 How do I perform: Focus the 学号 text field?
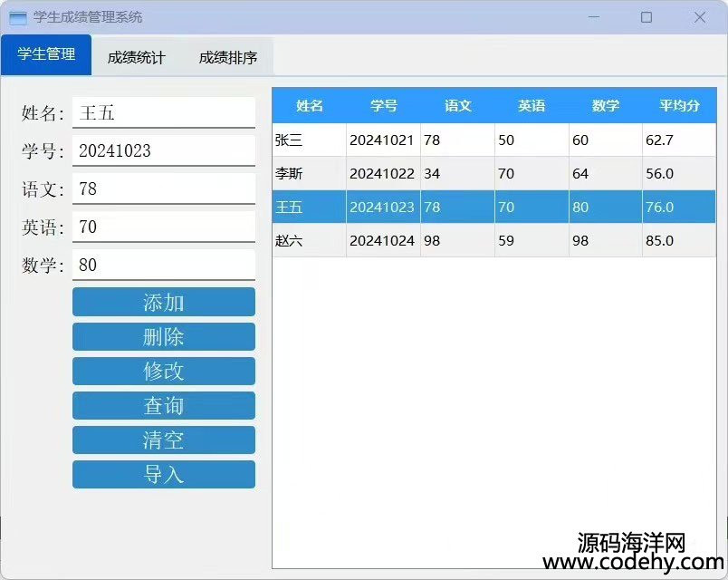point(163,150)
